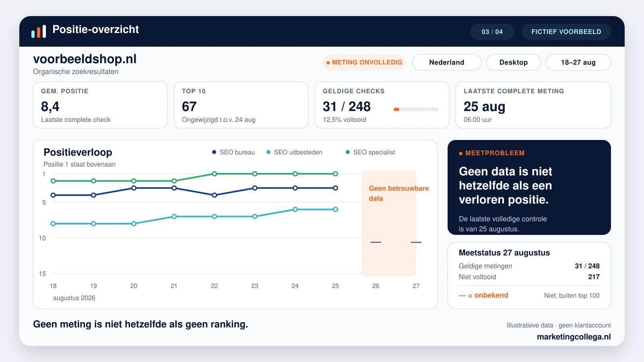
Task: Click the '06:00 uur' time text
Action: tap(477, 120)
